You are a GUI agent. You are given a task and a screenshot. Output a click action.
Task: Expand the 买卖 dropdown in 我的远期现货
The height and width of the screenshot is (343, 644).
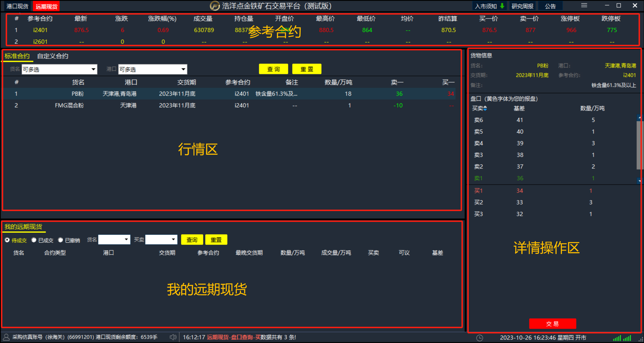coord(173,239)
